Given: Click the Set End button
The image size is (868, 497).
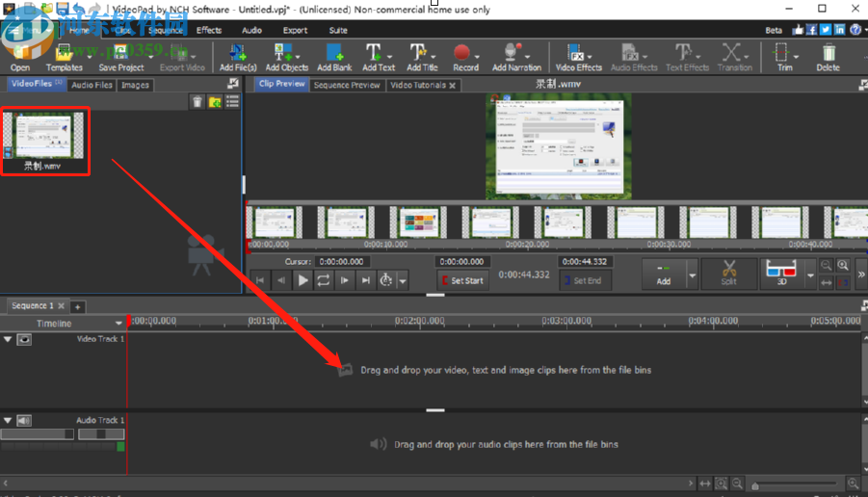Looking at the screenshot, I should [585, 280].
